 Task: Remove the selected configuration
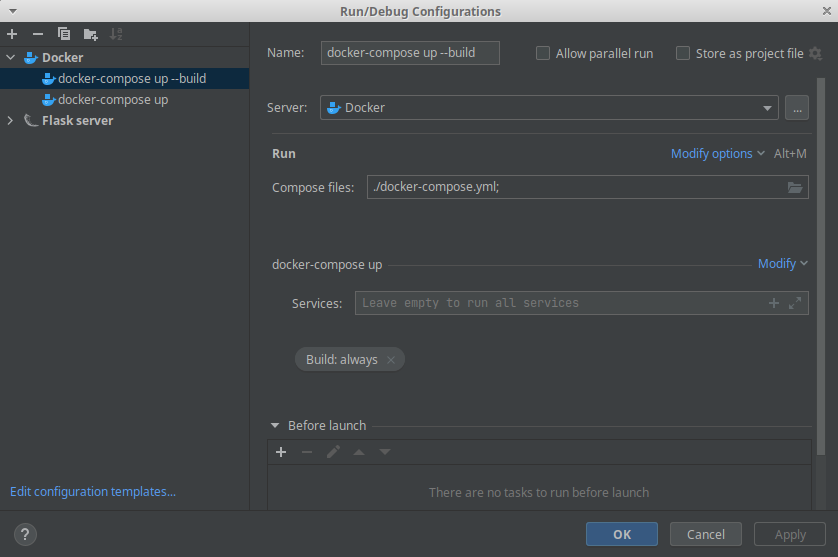[x=37, y=34]
